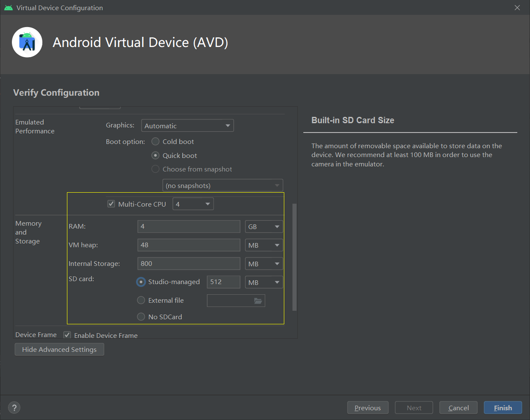Click the folder browse icon for External file

[x=258, y=301]
